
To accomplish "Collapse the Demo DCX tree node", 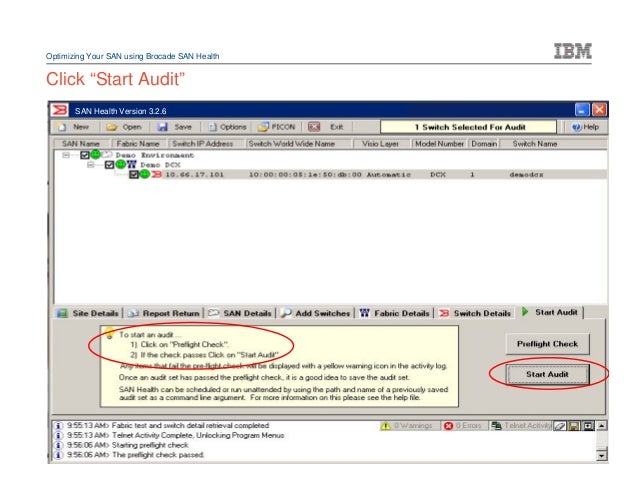I will (90, 165).
